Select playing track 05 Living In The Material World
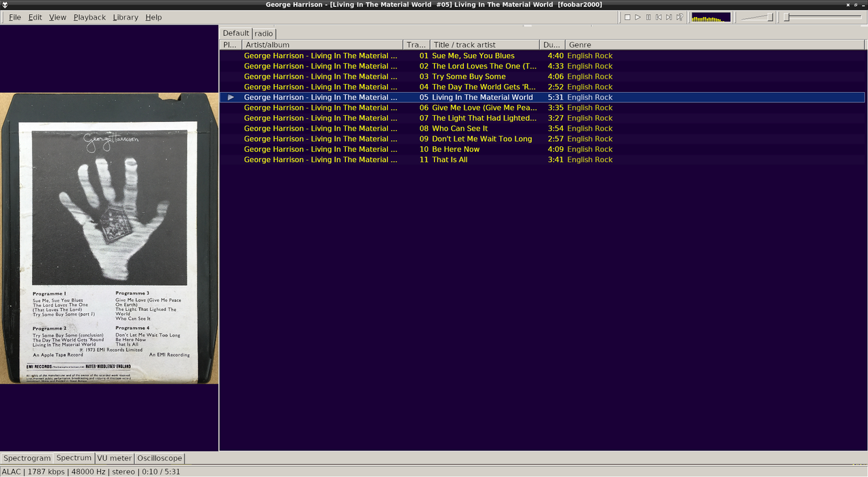This screenshot has width=868, height=477. click(542, 98)
